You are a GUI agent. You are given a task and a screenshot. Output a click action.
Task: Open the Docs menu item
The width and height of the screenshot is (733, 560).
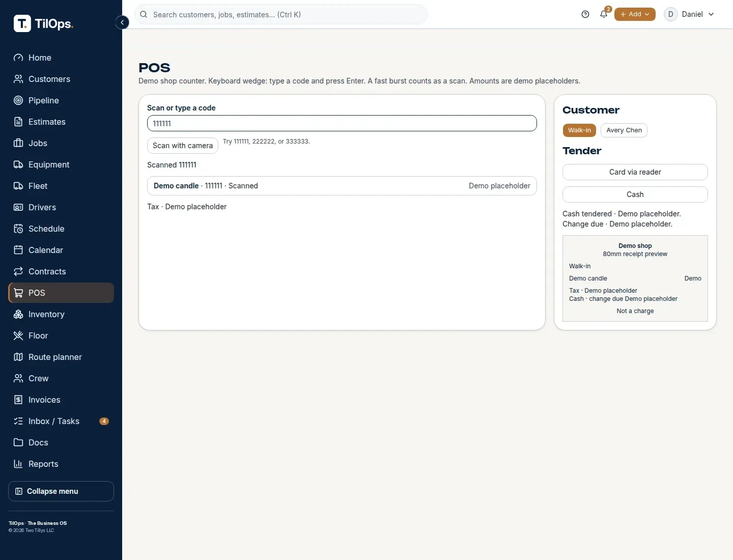point(61,442)
